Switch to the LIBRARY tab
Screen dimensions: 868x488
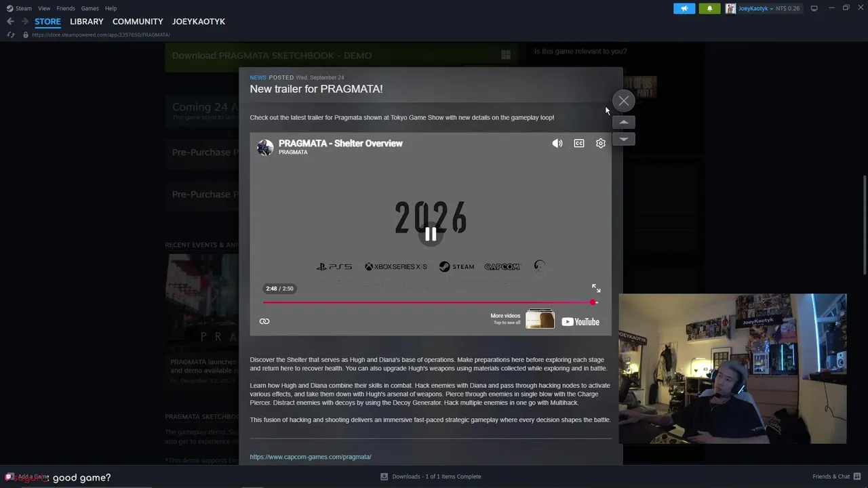click(x=87, y=22)
